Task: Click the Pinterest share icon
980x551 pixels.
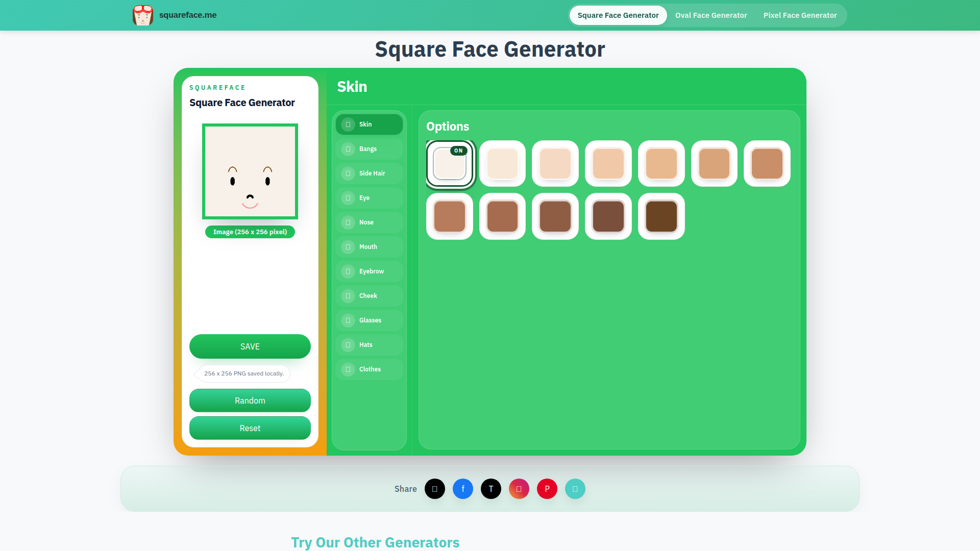Action: coord(547,489)
